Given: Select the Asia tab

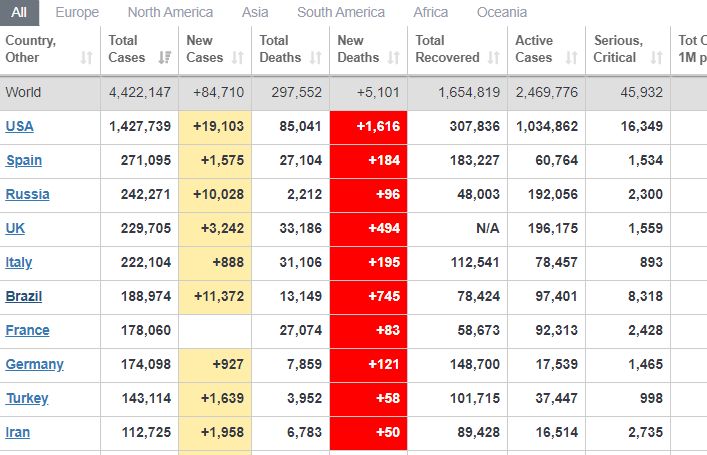Looking at the screenshot, I should click(x=255, y=12).
